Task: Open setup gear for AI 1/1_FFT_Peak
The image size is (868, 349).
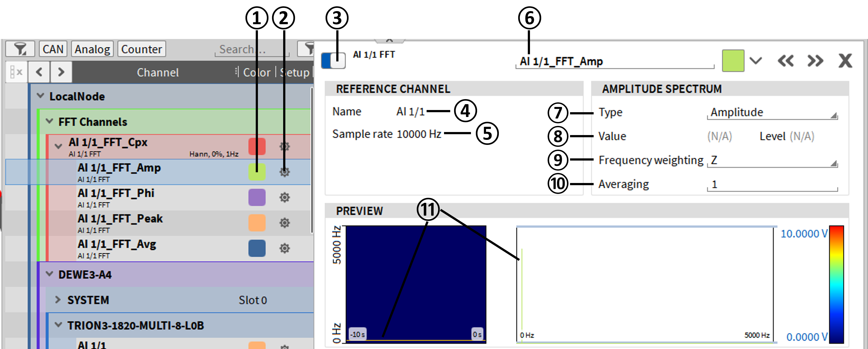Action: pos(284,223)
